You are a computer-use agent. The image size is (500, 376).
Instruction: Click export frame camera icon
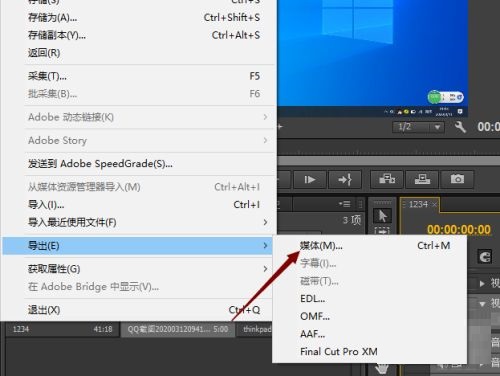pos(457,180)
